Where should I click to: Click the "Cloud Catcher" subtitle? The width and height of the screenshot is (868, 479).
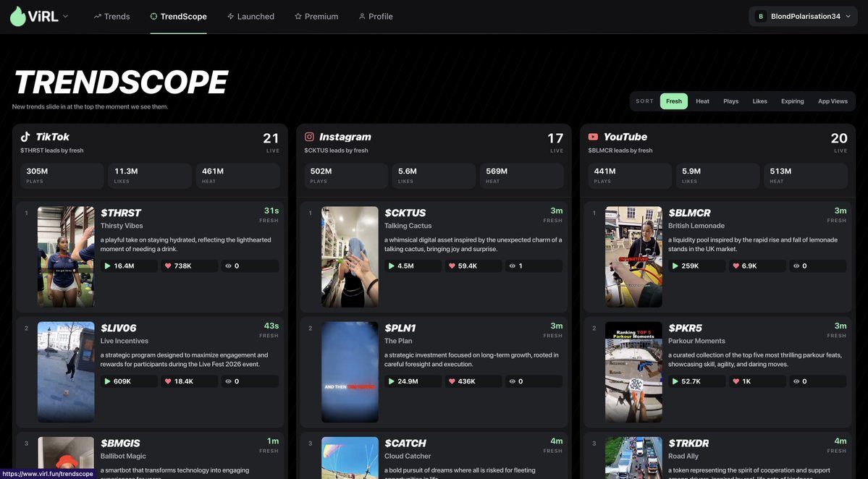pyautogui.click(x=408, y=457)
